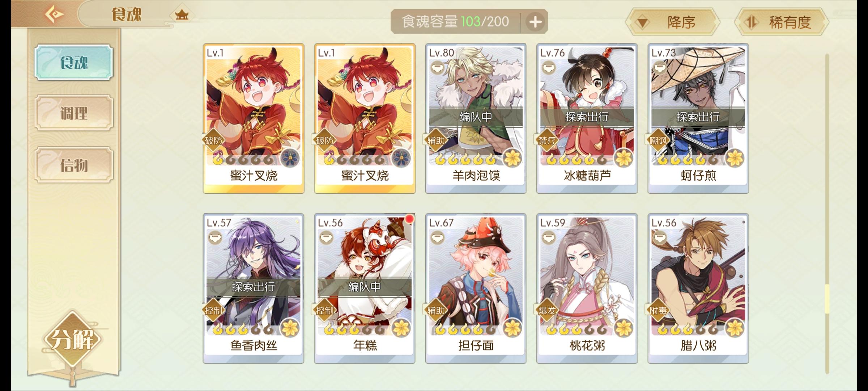The image size is (868, 391).
Task: Tap the red notification dot on 年糕
Action: click(409, 219)
